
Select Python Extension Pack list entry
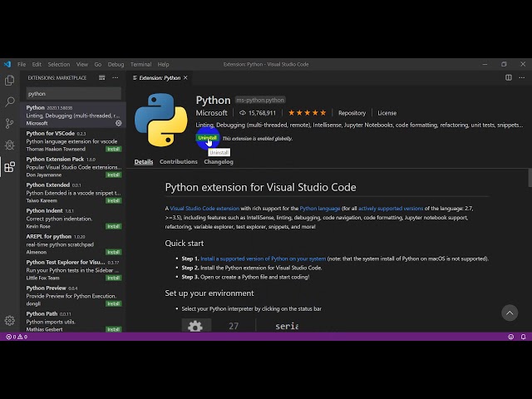tap(73, 166)
